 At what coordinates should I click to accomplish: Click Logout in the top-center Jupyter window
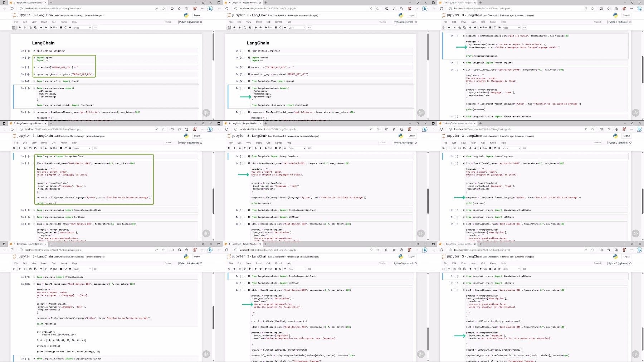[412, 15]
